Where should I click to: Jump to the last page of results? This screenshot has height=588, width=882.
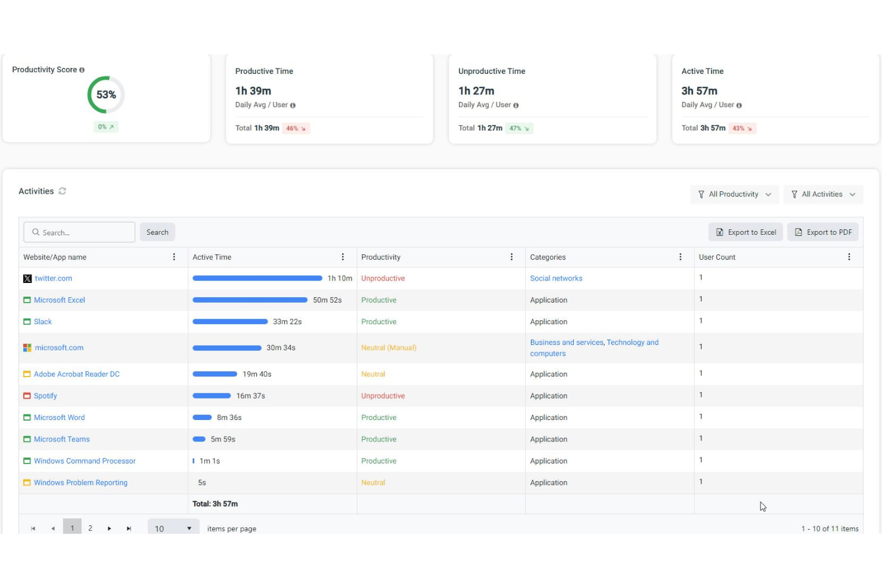point(129,528)
